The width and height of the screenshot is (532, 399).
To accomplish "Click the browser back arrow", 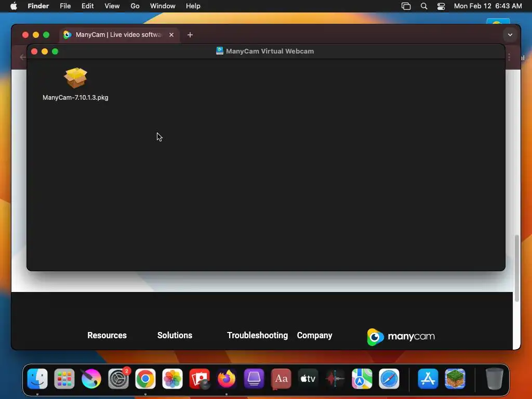I will click(23, 57).
